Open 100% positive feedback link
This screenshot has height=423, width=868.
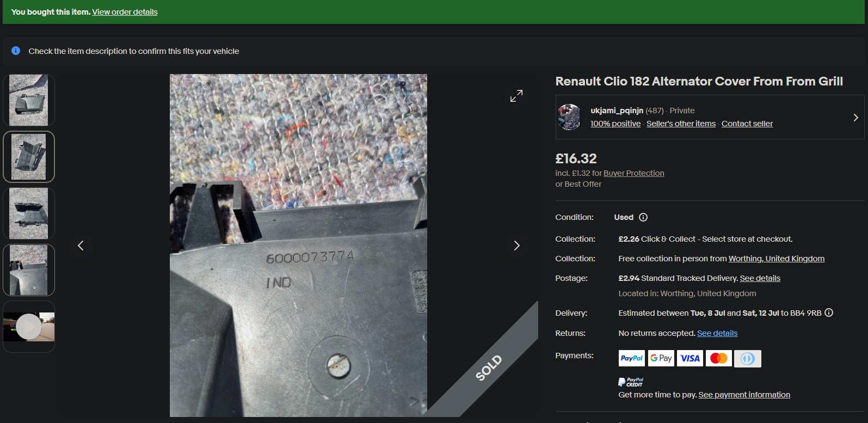coord(615,124)
